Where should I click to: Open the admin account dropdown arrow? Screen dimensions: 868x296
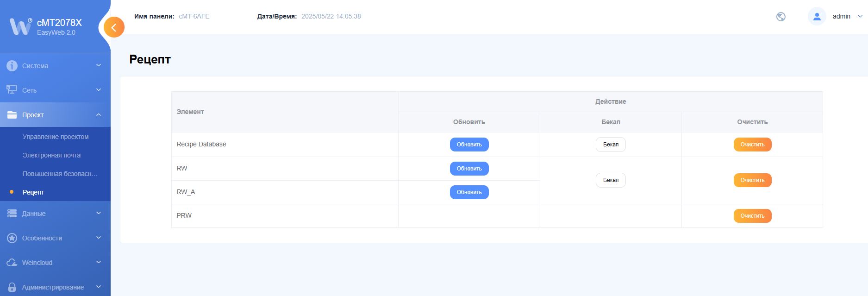[860, 16]
